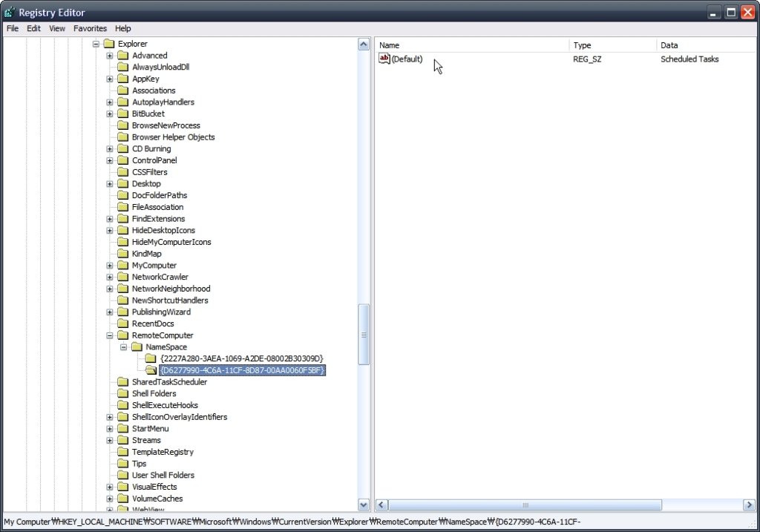Click the NameSpace folder icon
Image resolution: width=760 pixels, height=532 pixels.
pyautogui.click(x=137, y=347)
